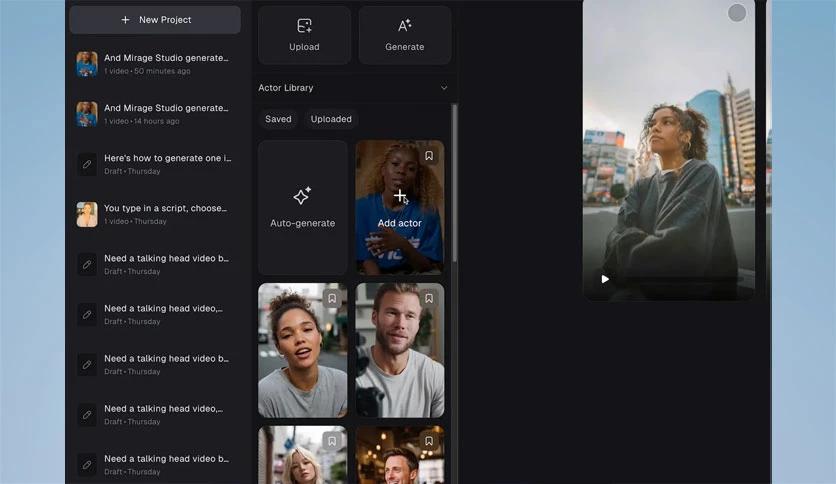Select the bearded man actor thumbnail

[x=399, y=350]
